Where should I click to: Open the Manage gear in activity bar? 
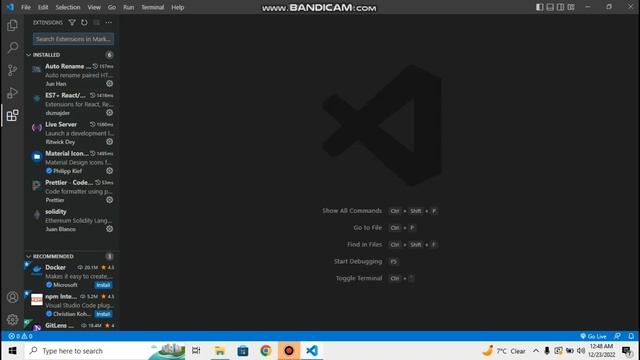coord(12,319)
